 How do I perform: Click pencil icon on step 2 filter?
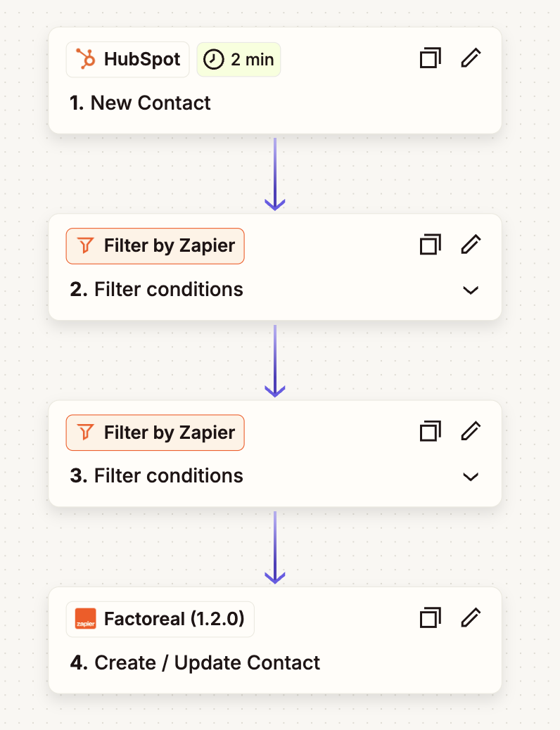pos(471,245)
